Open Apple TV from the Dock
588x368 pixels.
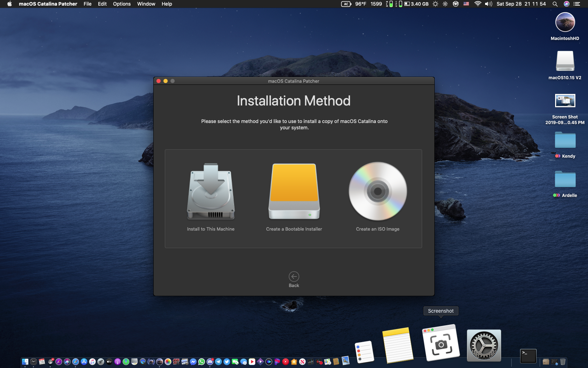(x=109, y=362)
